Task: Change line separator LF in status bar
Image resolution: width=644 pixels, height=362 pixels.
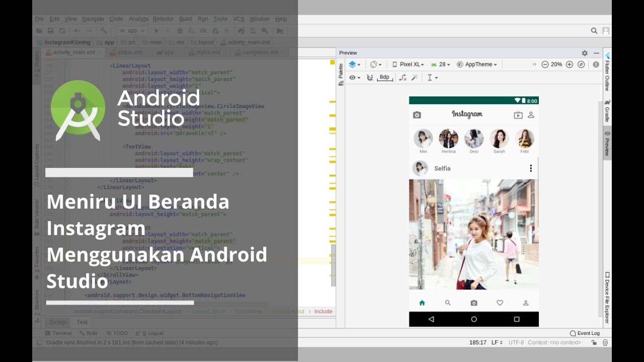Action: (x=497, y=342)
